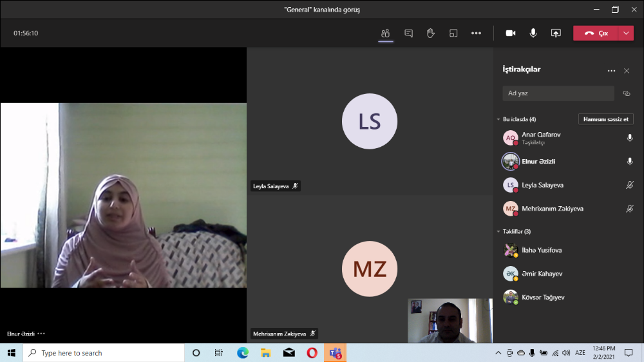Toggle Elnur Əzizli's microphone icon
Screen dimensions: 644x362
click(630, 161)
